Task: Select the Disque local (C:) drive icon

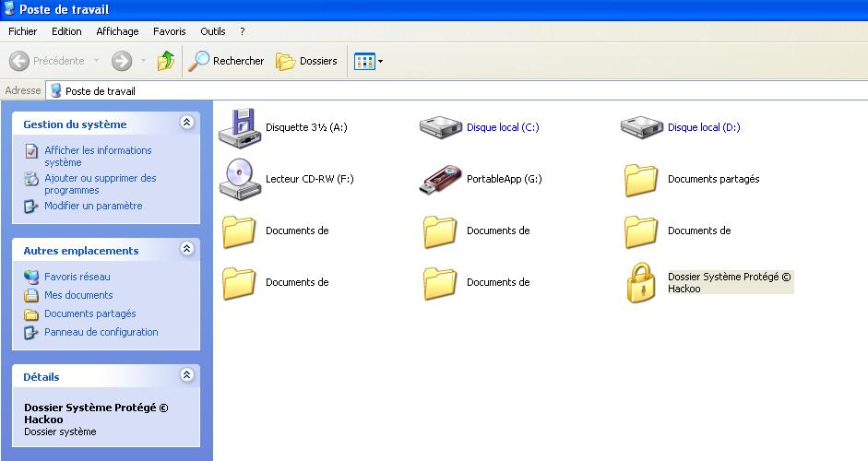Action: coord(440,127)
